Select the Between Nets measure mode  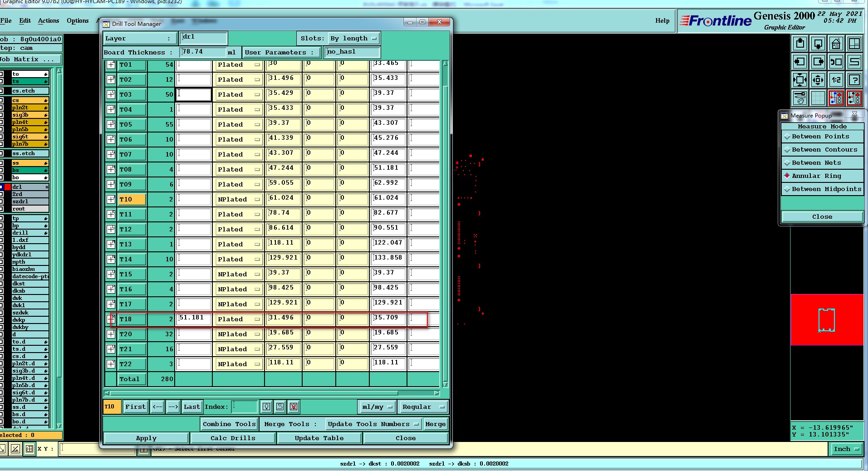(822, 163)
